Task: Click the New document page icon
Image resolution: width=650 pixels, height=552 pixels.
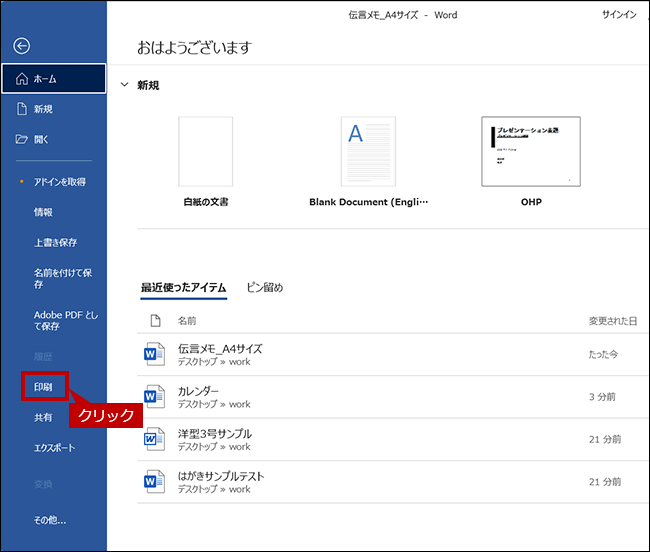Action: (x=21, y=109)
